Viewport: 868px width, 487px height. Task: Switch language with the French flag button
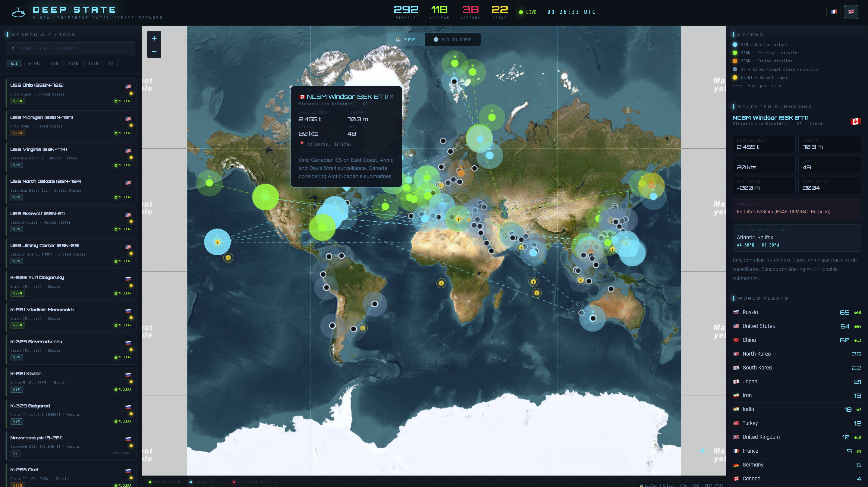(x=834, y=12)
